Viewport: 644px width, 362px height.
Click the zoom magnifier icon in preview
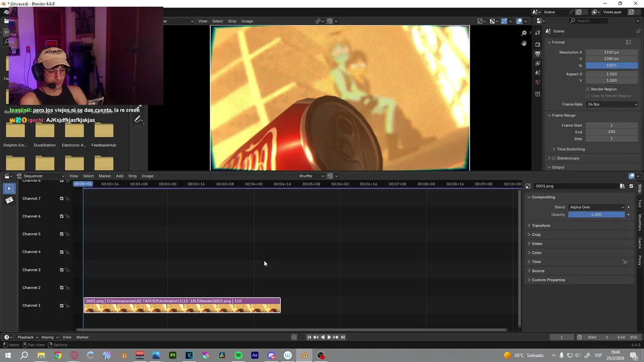click(524, 33)
